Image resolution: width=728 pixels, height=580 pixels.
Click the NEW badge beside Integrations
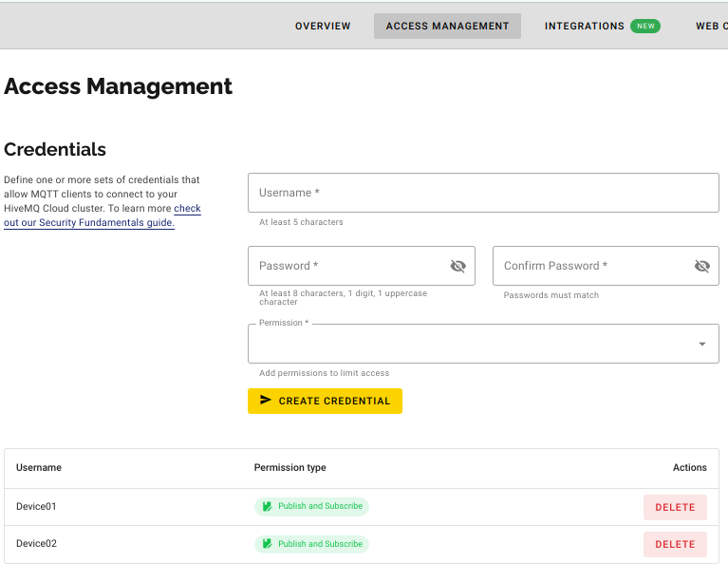645,27
